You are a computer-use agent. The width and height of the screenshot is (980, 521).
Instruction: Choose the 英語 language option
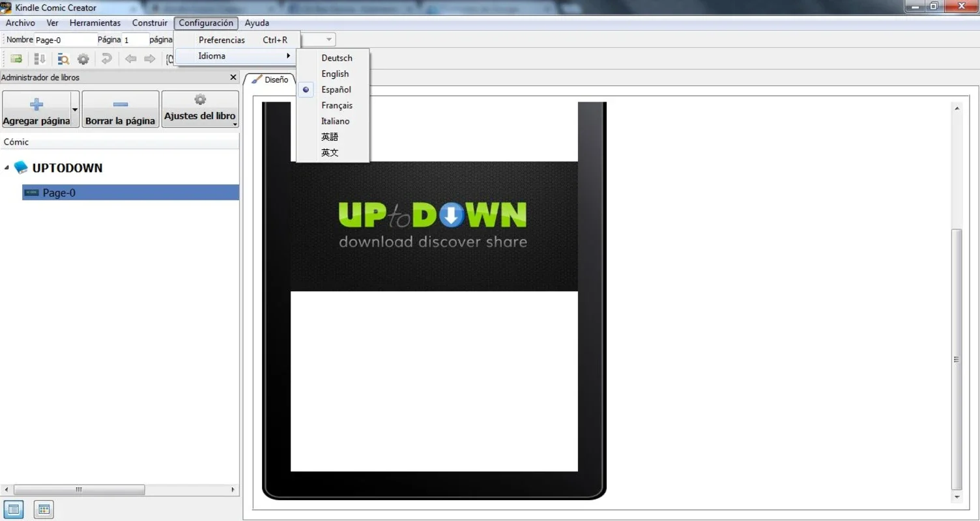pos(330,137)
